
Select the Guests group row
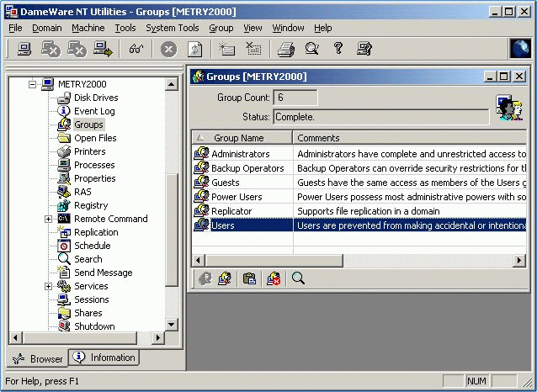pos(359,183)
